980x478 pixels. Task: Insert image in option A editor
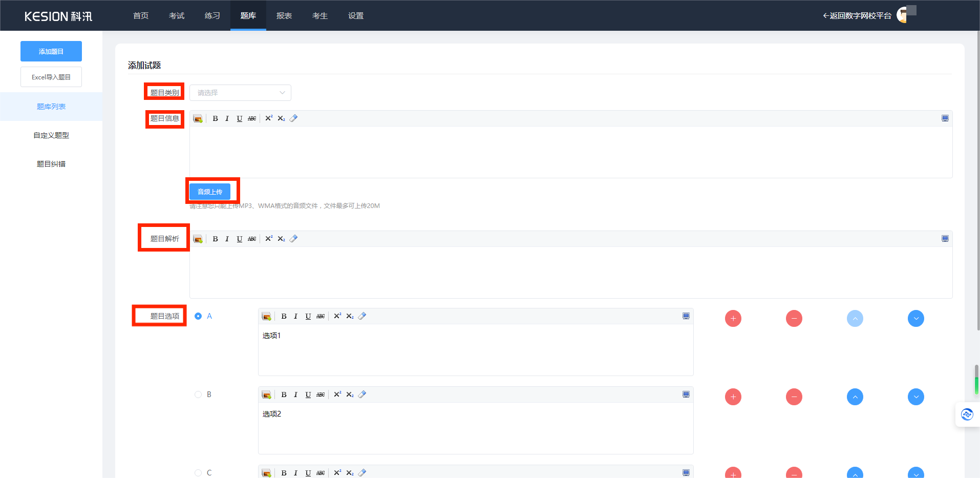pyautogui.click(x=266, y=316)
